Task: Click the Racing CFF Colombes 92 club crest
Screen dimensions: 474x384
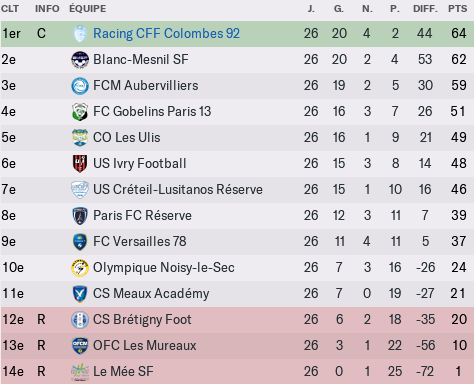Action: (80, 34)
